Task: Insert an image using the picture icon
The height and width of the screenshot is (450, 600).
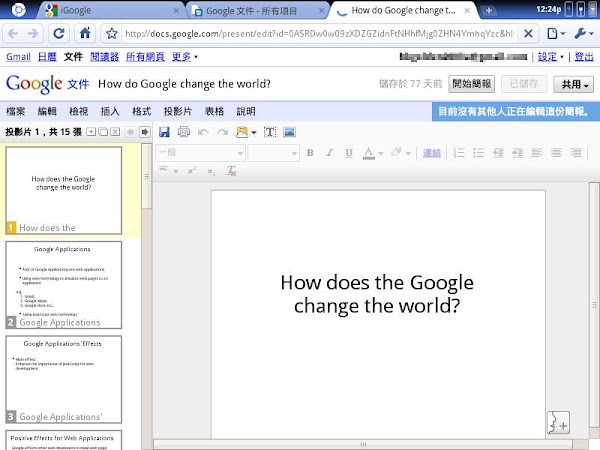Action: pos(290,132)
